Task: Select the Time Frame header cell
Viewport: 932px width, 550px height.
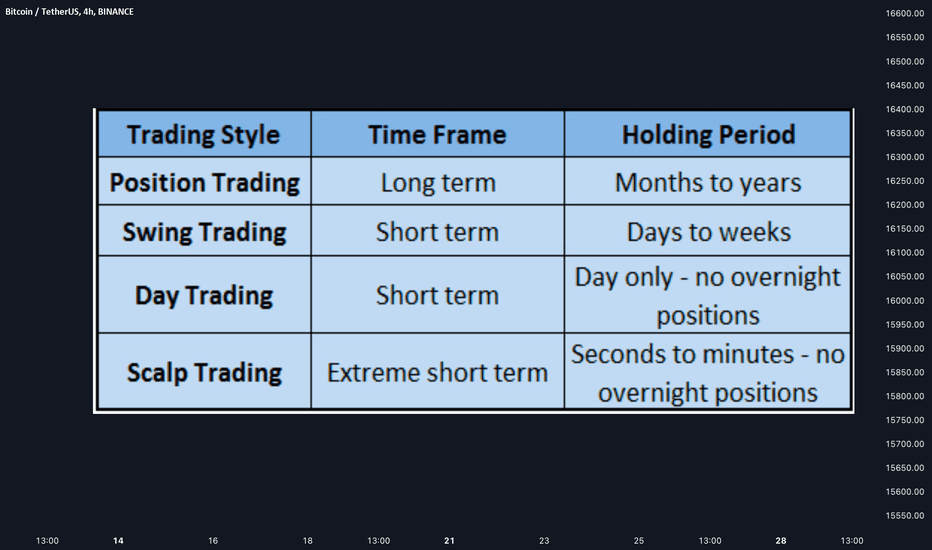Action: click(437, 134)
